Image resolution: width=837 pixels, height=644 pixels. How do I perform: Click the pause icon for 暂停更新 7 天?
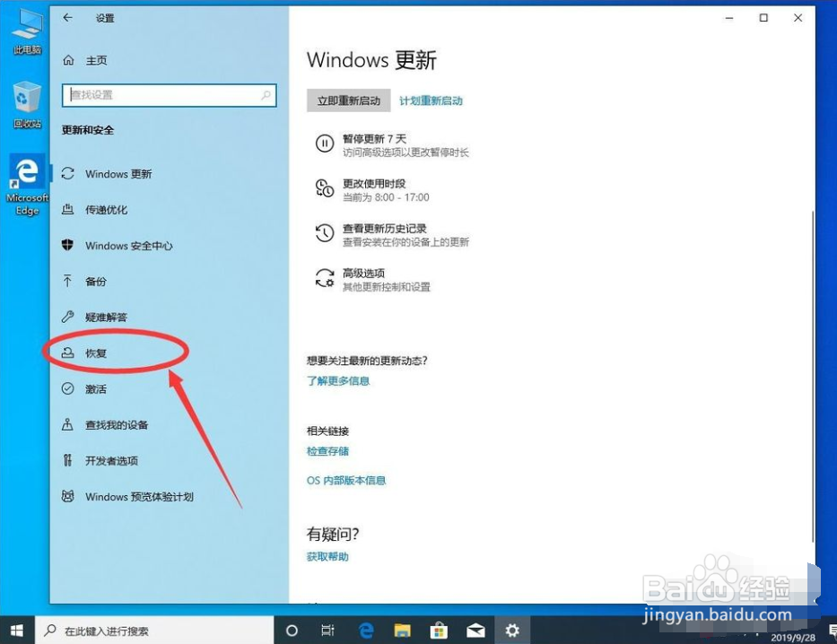[325, 144]
